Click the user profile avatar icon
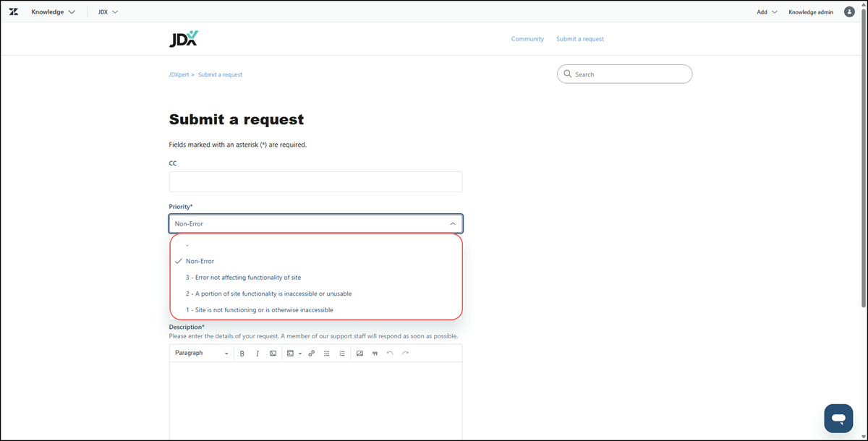The image size is (868, 441). (850, 12)
